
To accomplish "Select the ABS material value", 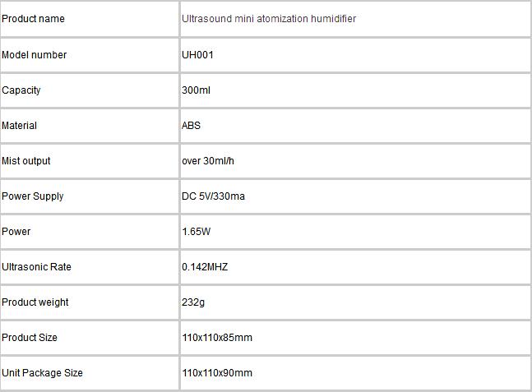I will point(191,126).
